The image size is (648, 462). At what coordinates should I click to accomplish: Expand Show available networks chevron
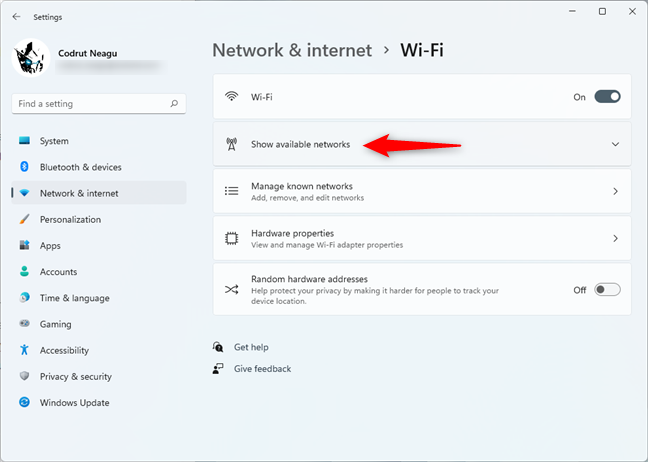point(615,144)
